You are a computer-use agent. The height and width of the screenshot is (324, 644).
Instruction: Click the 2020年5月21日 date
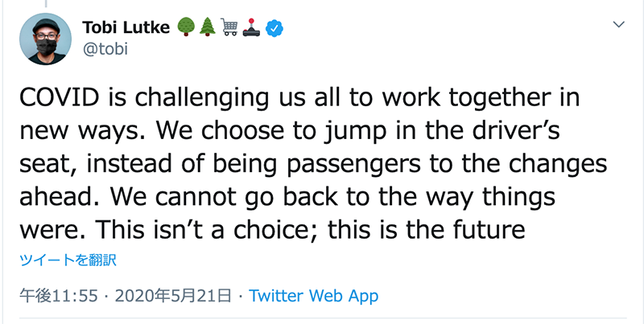point(174,296)
